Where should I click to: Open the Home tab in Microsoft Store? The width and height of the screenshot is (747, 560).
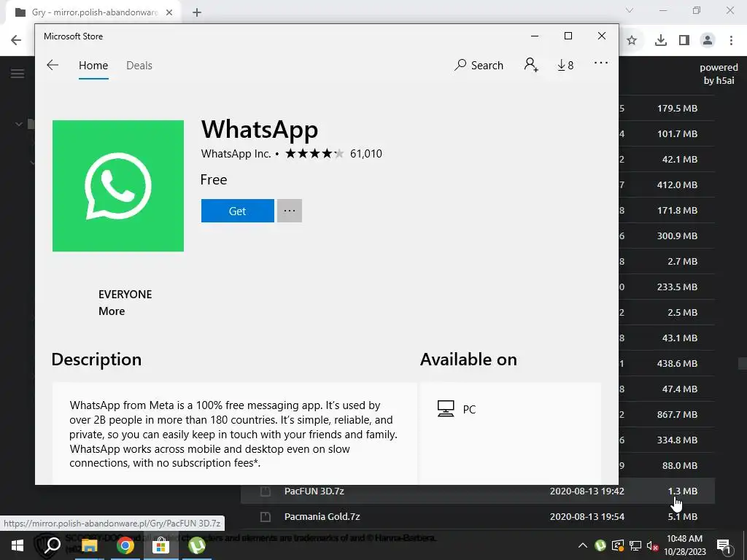click(x=93, y=65)
